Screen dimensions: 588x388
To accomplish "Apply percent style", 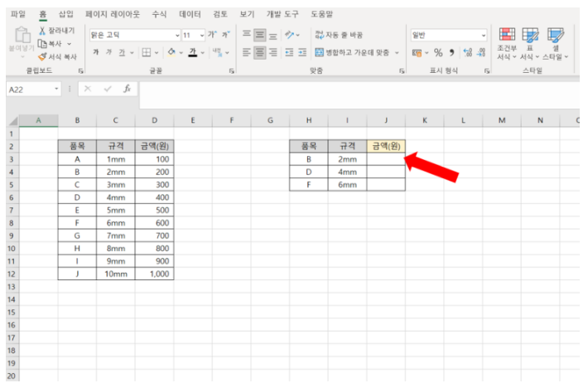I will point(438,52).
